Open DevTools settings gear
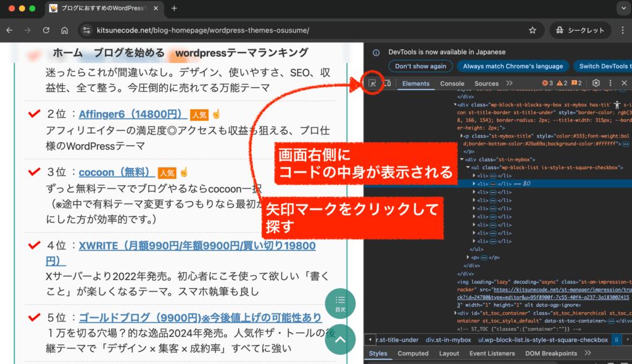 click(596, 83)
